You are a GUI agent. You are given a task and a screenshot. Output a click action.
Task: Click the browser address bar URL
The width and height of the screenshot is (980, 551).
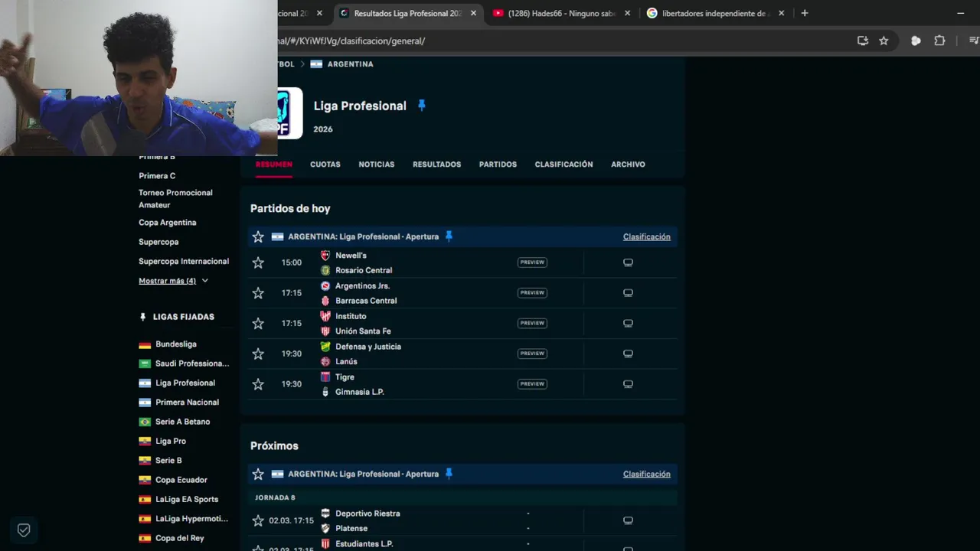tap(352, 41)
